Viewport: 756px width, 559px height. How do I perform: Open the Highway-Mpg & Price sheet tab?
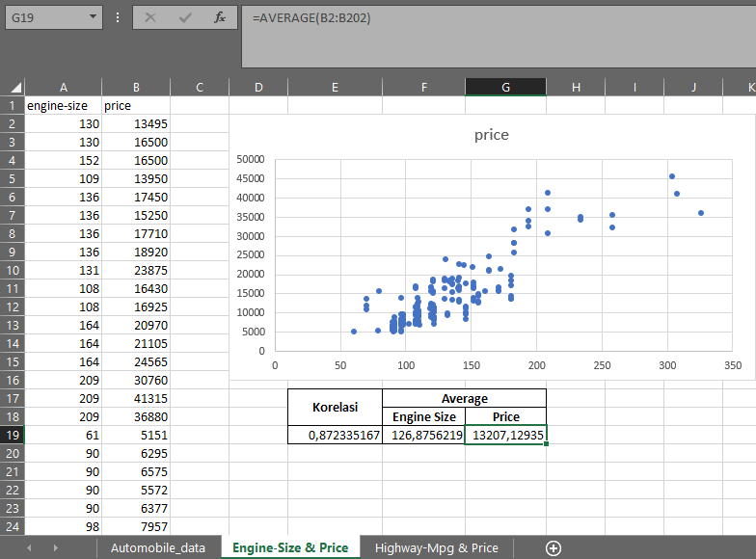(436, 547)
